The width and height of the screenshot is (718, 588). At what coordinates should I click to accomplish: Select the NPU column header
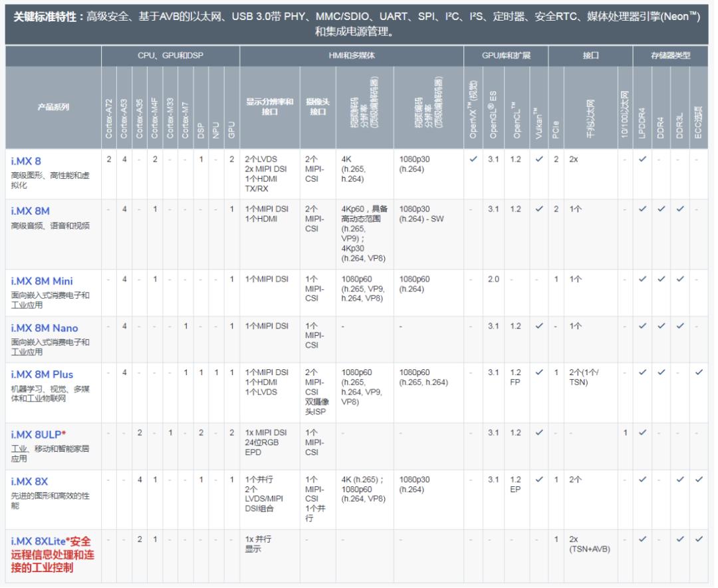point(216,107)
